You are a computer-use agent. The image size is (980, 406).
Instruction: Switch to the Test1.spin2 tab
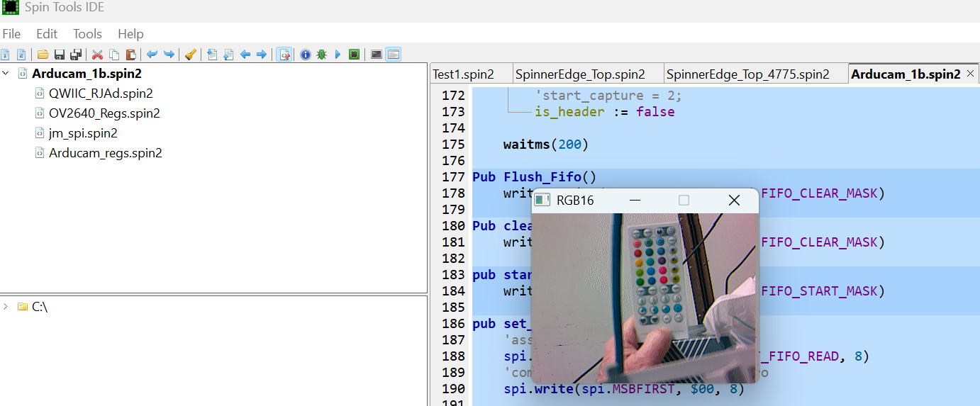pos(463,74)
